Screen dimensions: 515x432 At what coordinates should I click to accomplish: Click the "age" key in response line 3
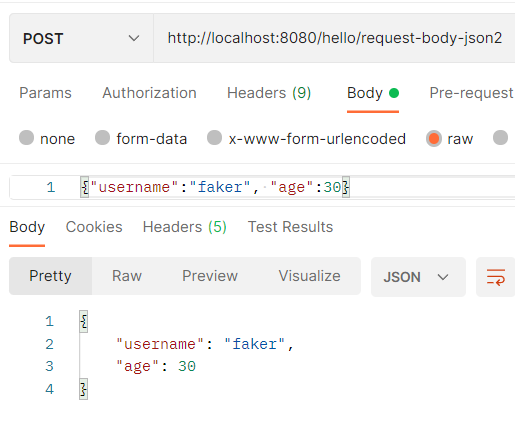tap(137, 367)
